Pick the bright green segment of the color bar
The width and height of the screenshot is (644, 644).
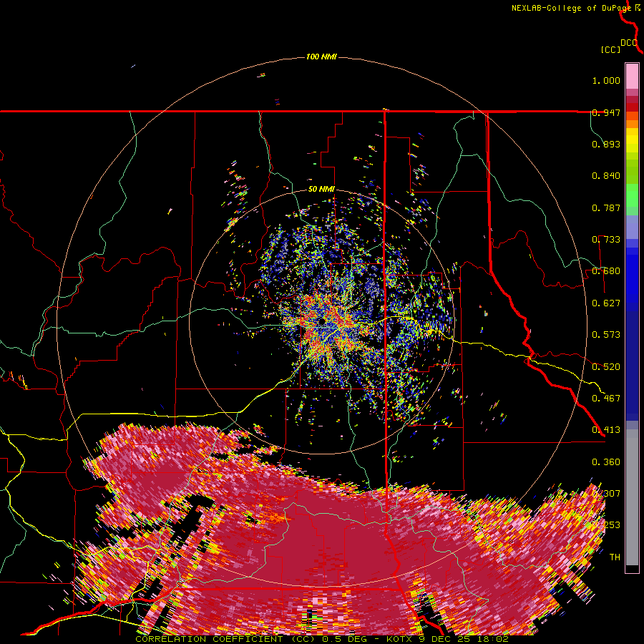click(632, 195)
